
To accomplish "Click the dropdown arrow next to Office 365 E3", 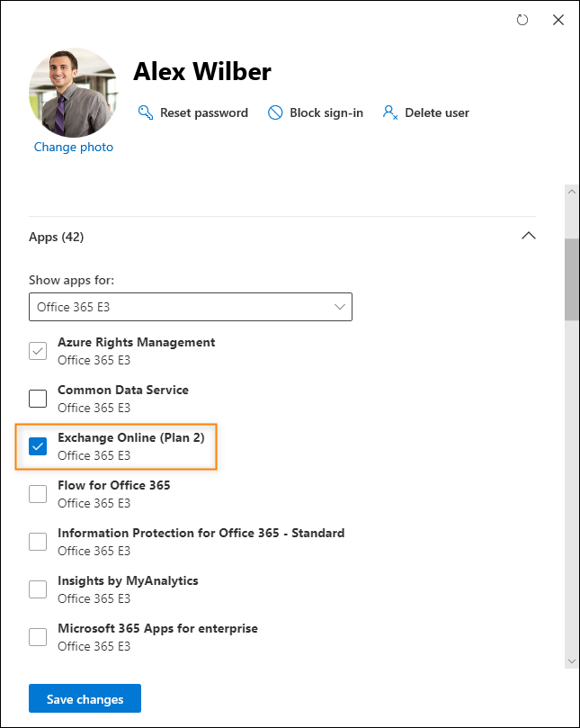I will click(x=340, y=307).
